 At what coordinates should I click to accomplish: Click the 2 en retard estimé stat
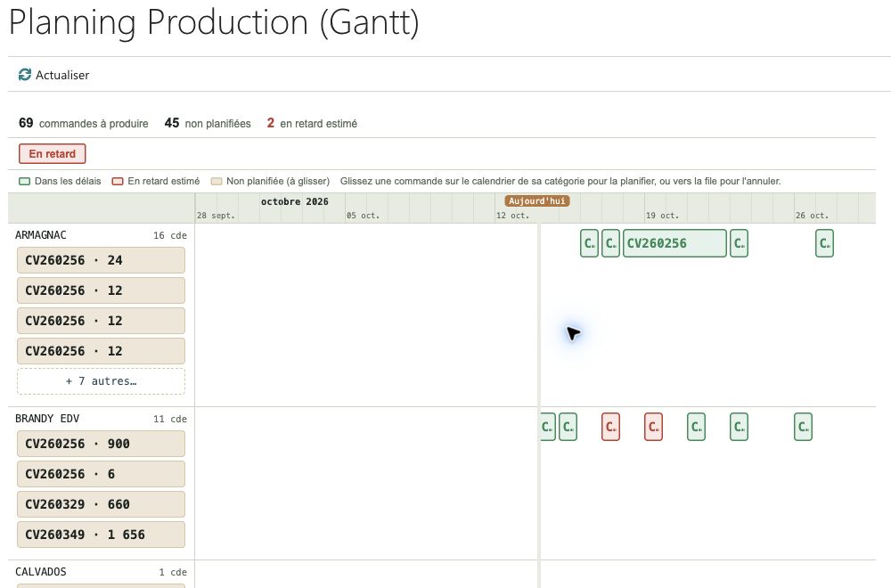pyautogui.click(x=312, y=123)
